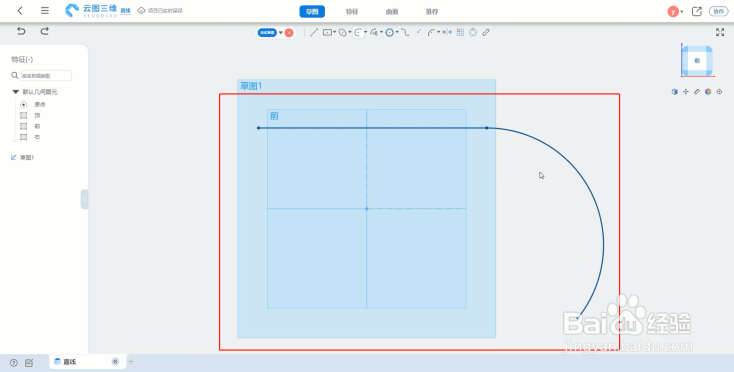Screen dimensions: 734x372
Task: Open dropdown beside confirm sketch button
Action: pyautogui.click(x=281, y=32)
